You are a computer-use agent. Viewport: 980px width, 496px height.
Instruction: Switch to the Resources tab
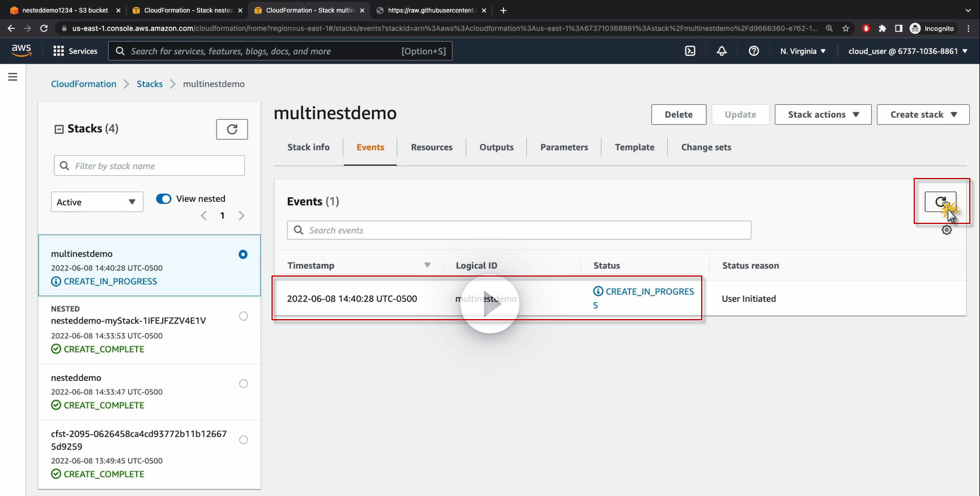tap(432, 147)
